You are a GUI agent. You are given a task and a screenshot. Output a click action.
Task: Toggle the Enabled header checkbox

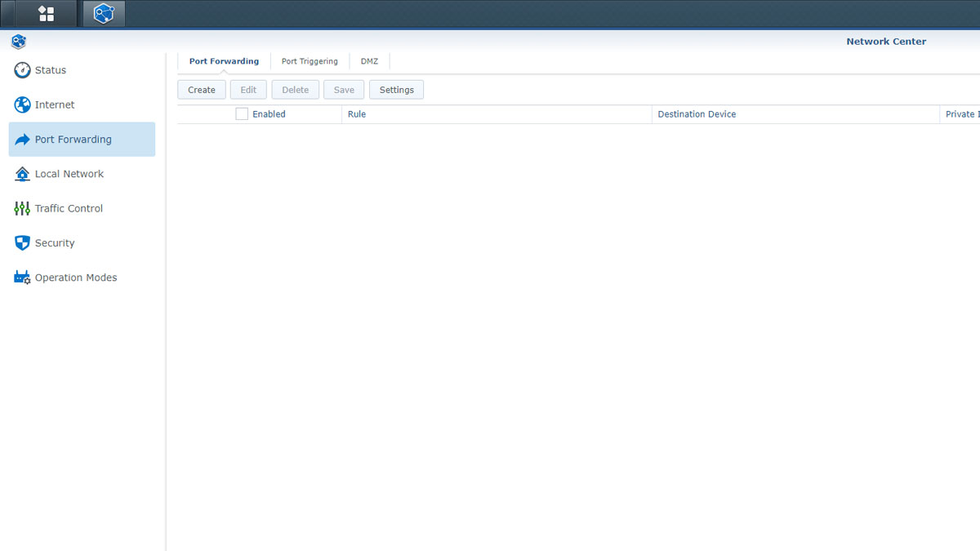[x=242, y=114]
